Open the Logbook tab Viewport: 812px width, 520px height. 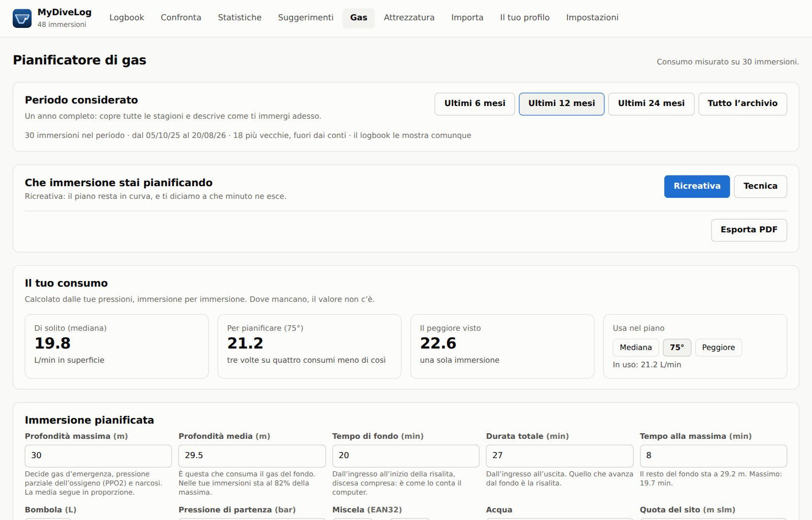(126, 18)
